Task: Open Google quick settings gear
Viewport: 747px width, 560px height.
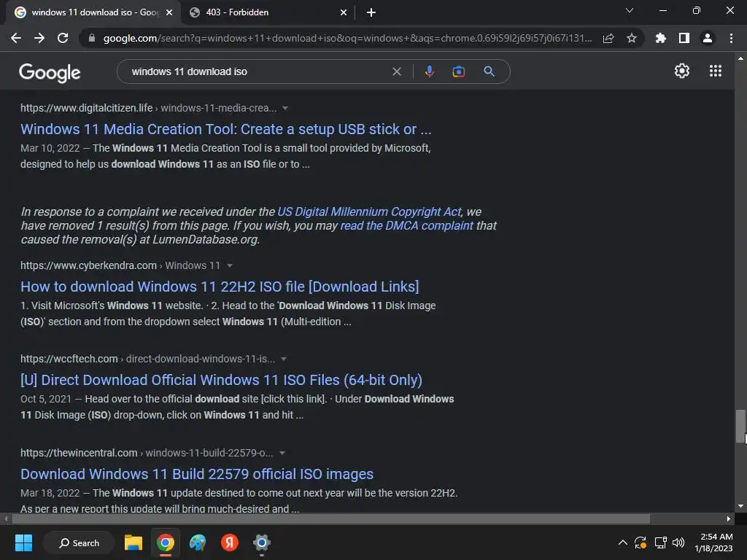Action: 682,71
